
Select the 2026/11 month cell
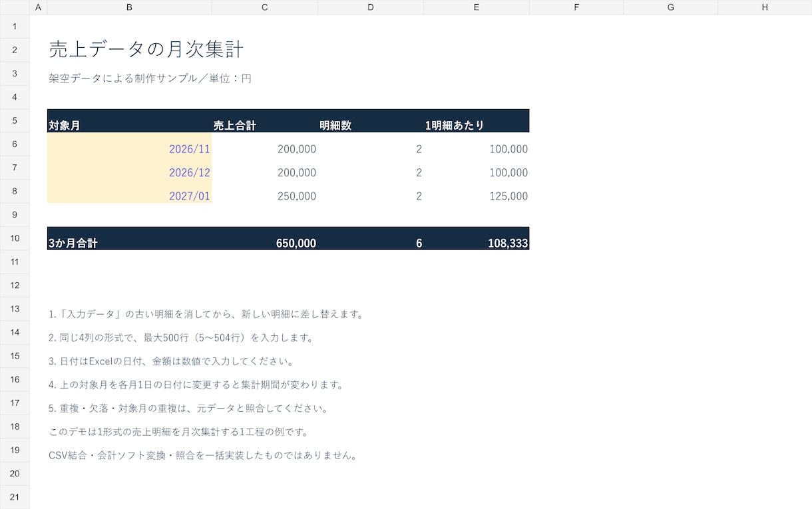tap(129, 144)
